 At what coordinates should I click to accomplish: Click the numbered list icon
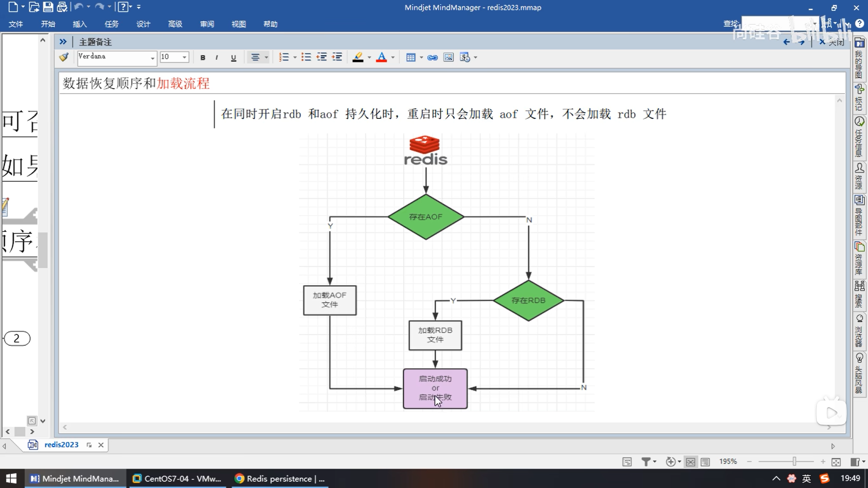click(283, 57)
